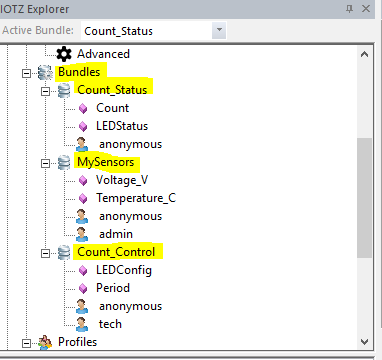
Task: Open the Active Bundle dropdown
Action: click(219, 30)
